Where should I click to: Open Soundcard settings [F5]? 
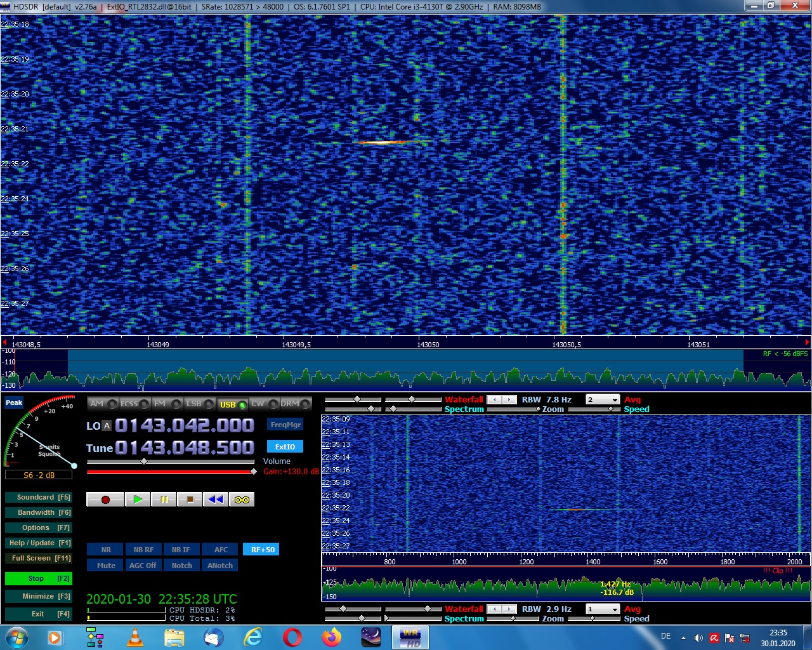(x=39, y=497)
